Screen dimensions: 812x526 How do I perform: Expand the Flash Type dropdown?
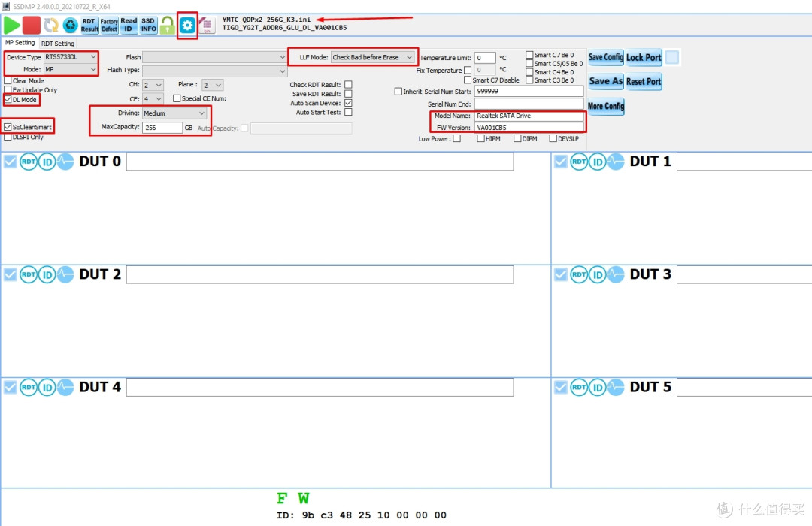click(214, 71)
